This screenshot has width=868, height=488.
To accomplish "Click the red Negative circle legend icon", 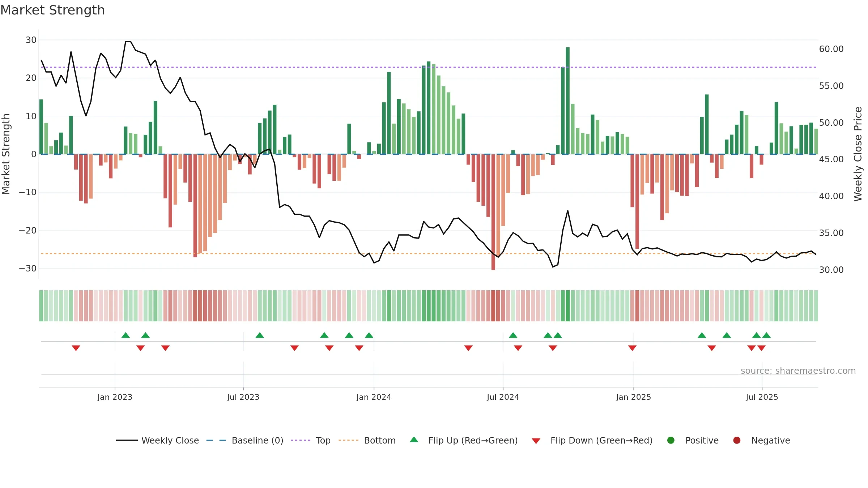I will point(737,440).
